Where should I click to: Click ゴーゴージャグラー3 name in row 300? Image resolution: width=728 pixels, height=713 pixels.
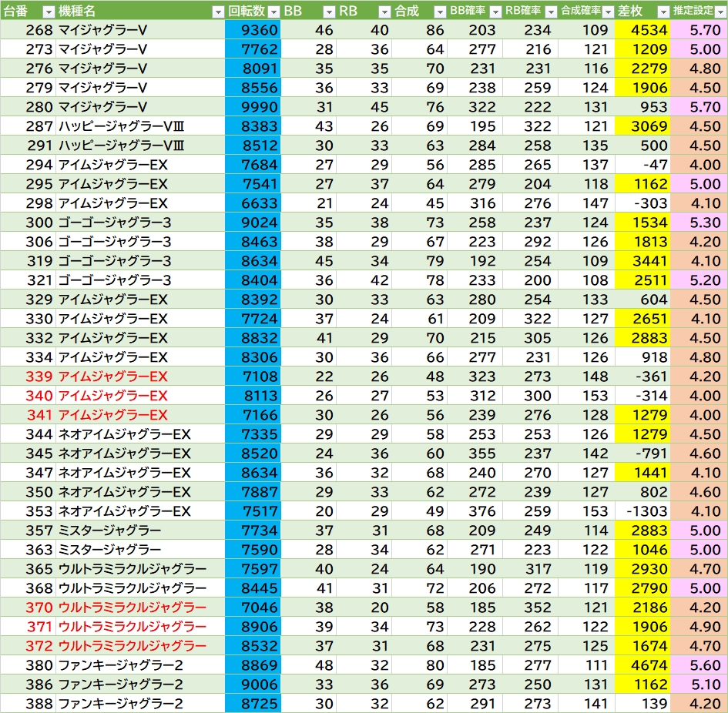(115, 223)
